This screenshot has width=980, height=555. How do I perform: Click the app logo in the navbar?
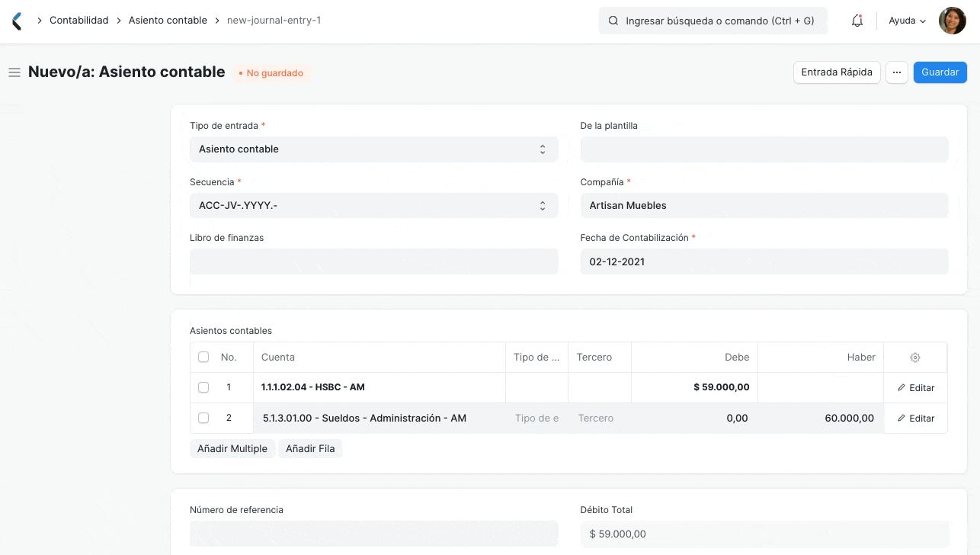pyautogui.click(x=17, y=21)
